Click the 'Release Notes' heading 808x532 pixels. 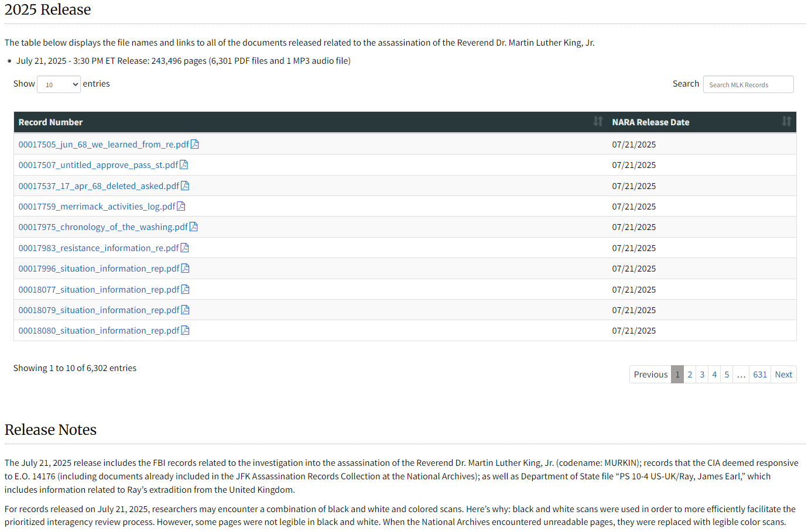[x=50, y=430]
